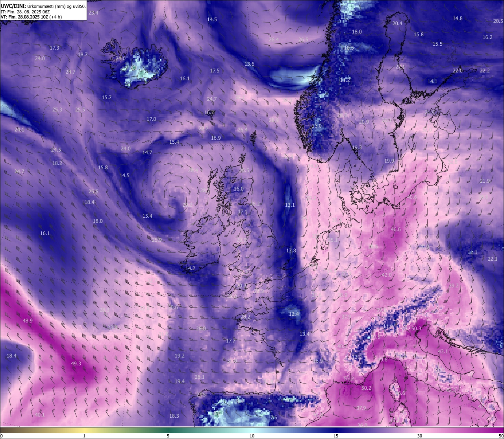Screen dimensions: 504x439
Task: Click the value 18.2 in the western Atlantic
Action: click(57, 163)
